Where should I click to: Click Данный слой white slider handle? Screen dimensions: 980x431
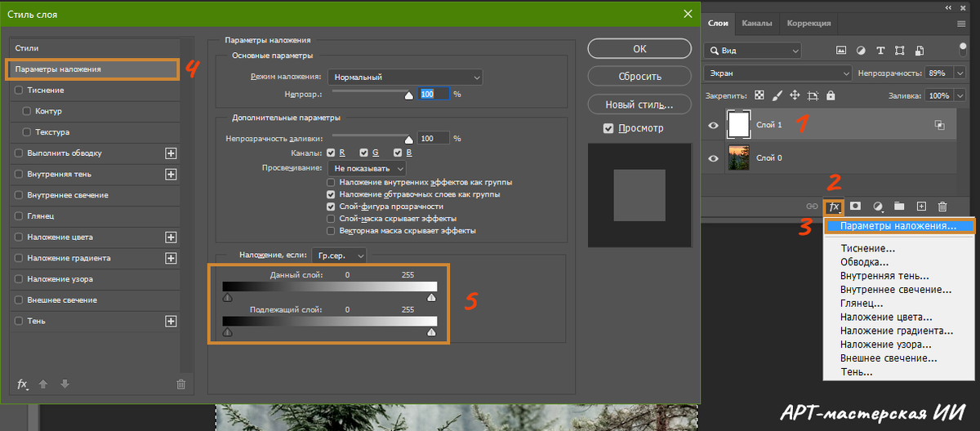click(x=432, y=298)
